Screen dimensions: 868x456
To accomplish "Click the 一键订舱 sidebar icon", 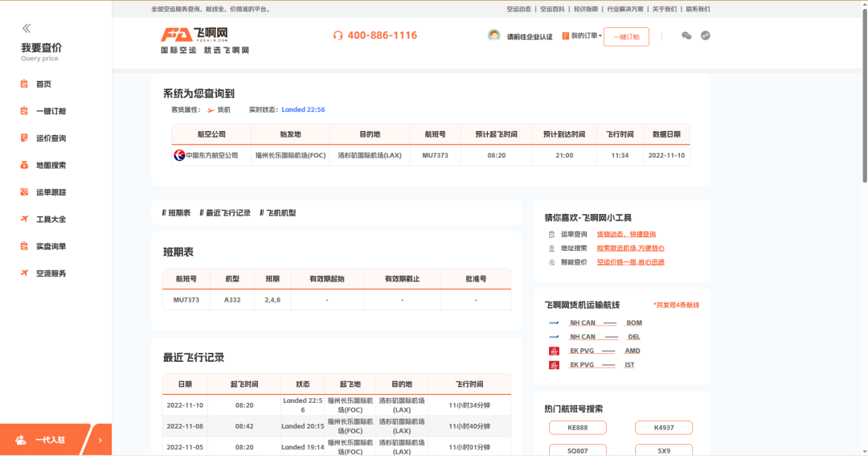I will tap(24, 111).
